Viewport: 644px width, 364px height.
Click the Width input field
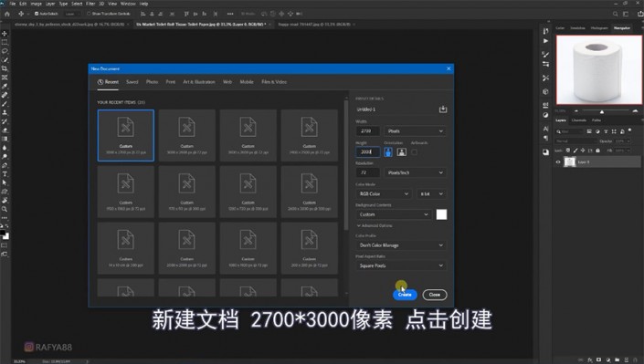(367, 131)
